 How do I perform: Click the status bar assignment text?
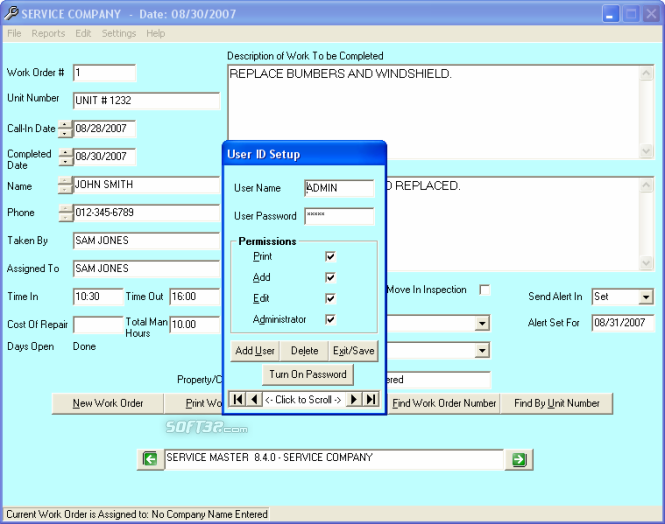coord(137,514)
